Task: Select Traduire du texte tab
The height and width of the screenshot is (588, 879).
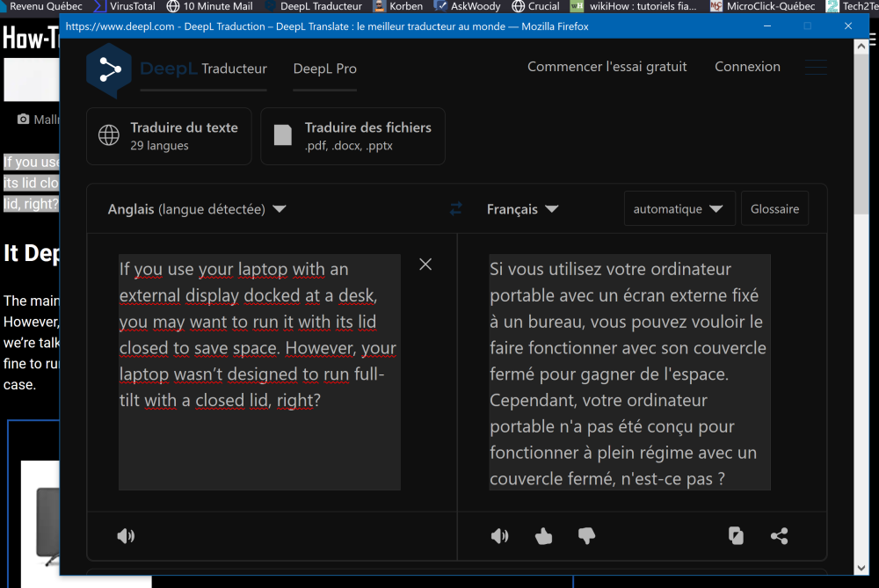Action: [x=169, y=136]
